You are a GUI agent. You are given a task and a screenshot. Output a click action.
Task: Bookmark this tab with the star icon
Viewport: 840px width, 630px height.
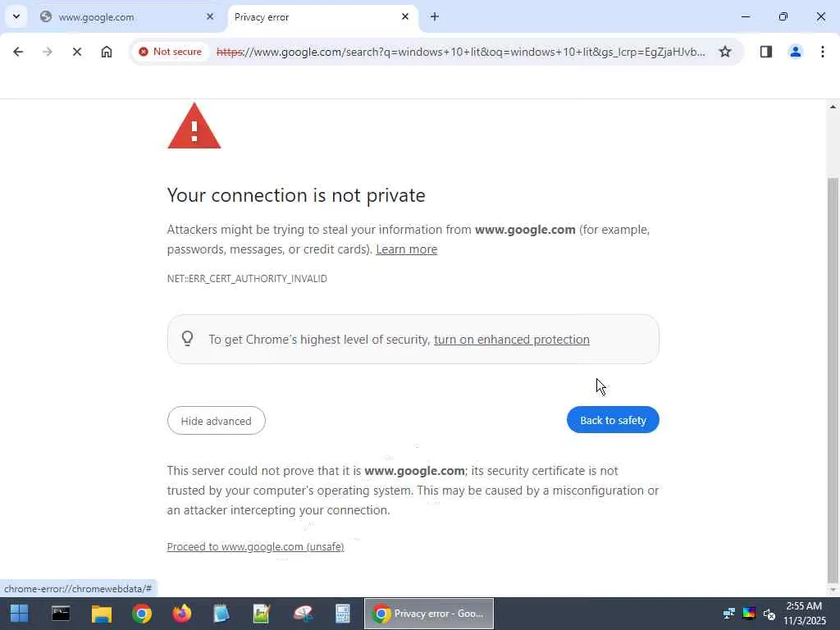(x=725, y=52)
